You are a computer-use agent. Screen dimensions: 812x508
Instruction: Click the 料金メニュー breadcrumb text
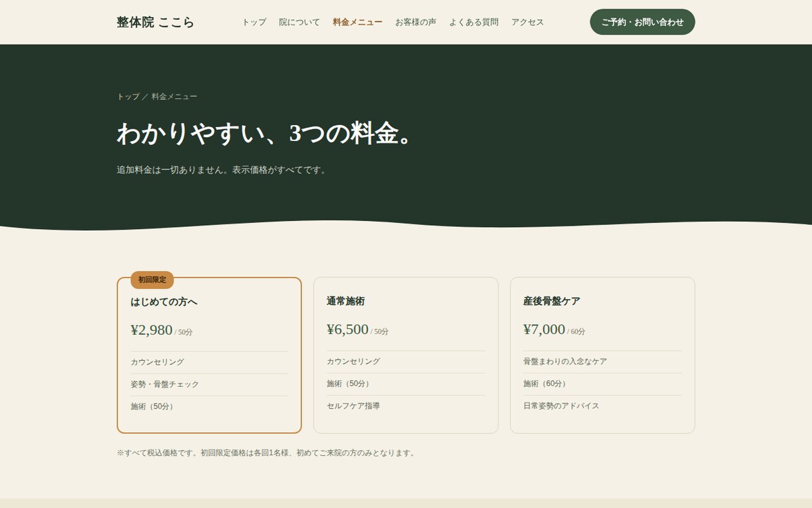point(174,97)
